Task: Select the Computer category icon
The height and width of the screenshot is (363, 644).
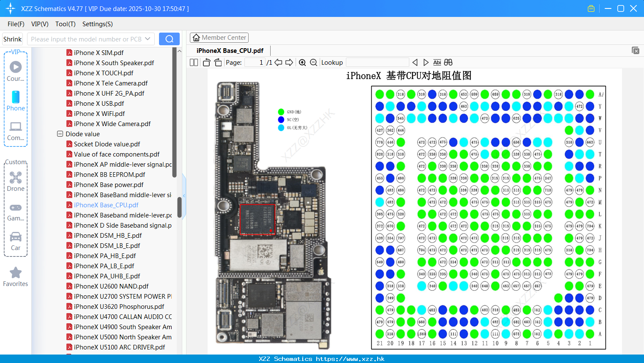Action: [16, 131]
